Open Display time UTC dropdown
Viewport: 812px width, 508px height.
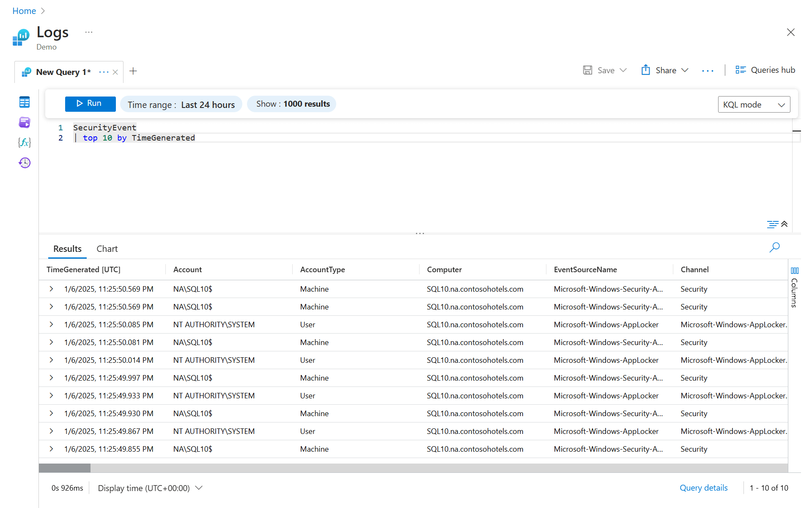(150, 488)
